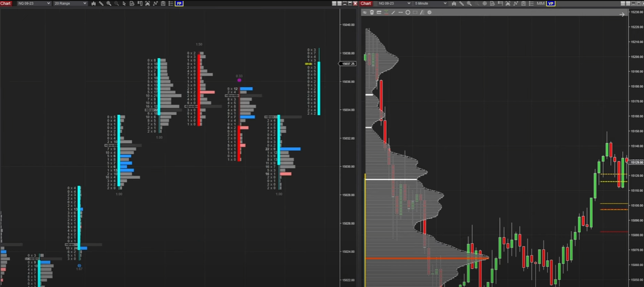Zoom in on the left footprint chart
The height and width of the screenshot is (287, 644).
(109, 3)
